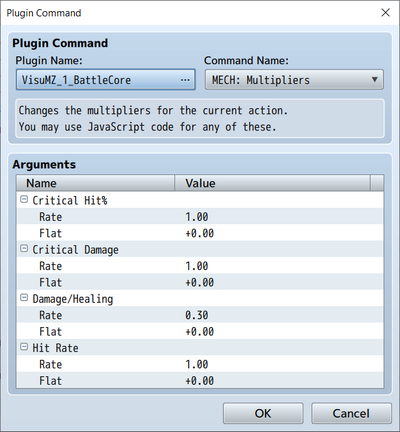Image resolution: width=400 pixels, height=432 pixels.
Task: Collapse the Hit Rate group
Action: point(24,347)
